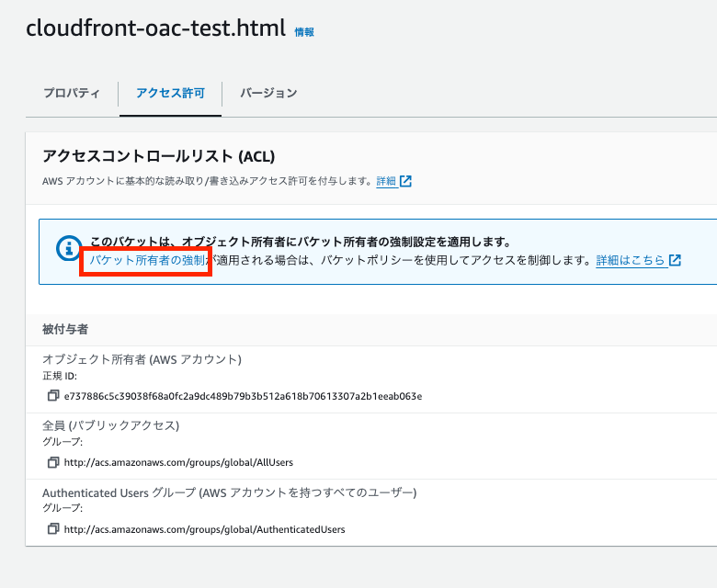
Task: Select the アクセス許可 tab
Action: pos(171,93)
